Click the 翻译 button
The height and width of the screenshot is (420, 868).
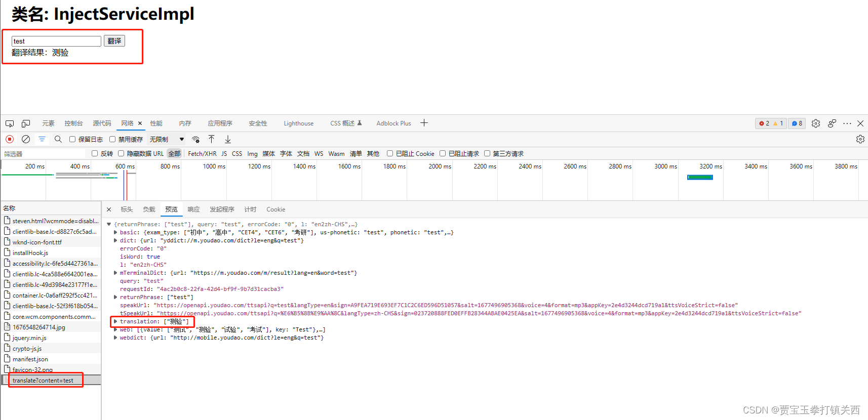[114, 41]
